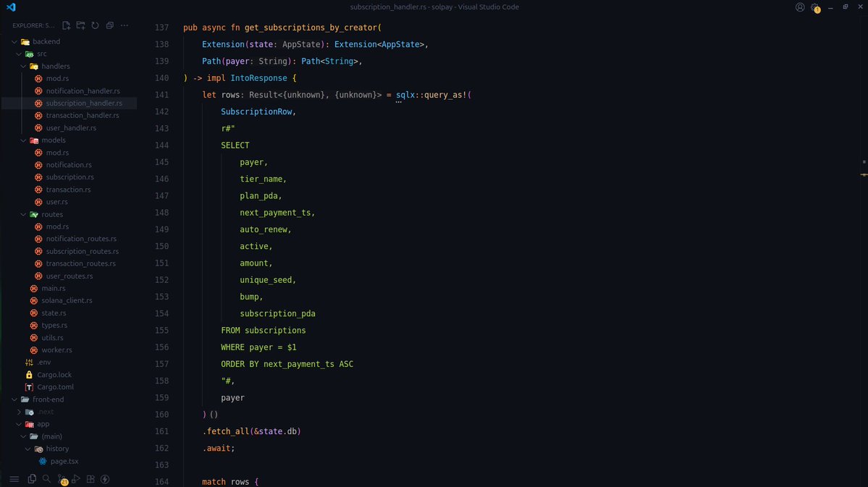Open Run and Debug view
The height and width of the screenshot is (487, 868).
pyautogui.click(x=76, y=479)
